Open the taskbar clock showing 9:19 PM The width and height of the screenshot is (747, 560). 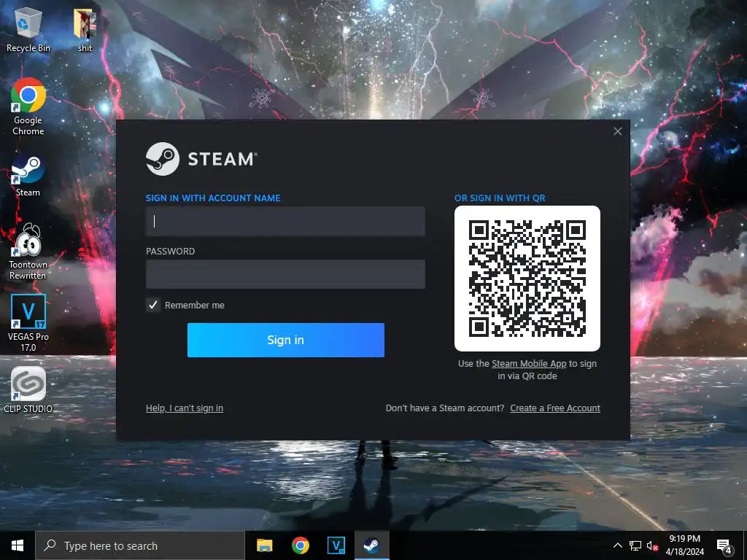point(684,545)
